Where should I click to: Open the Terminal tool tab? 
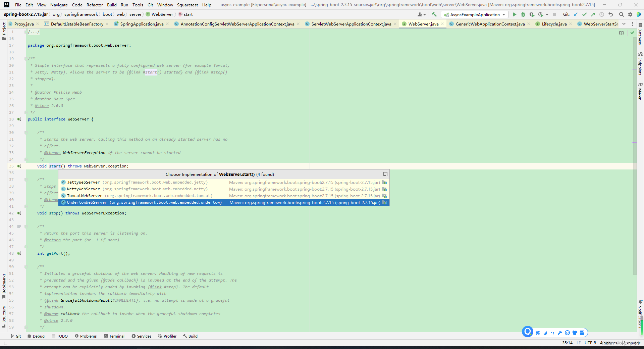114,336
